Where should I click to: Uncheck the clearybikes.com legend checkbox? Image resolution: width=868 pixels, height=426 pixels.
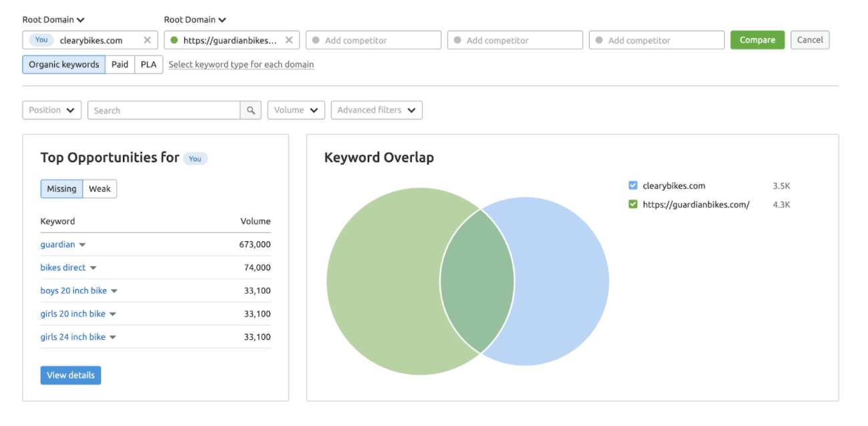click(x=633, y=186)
